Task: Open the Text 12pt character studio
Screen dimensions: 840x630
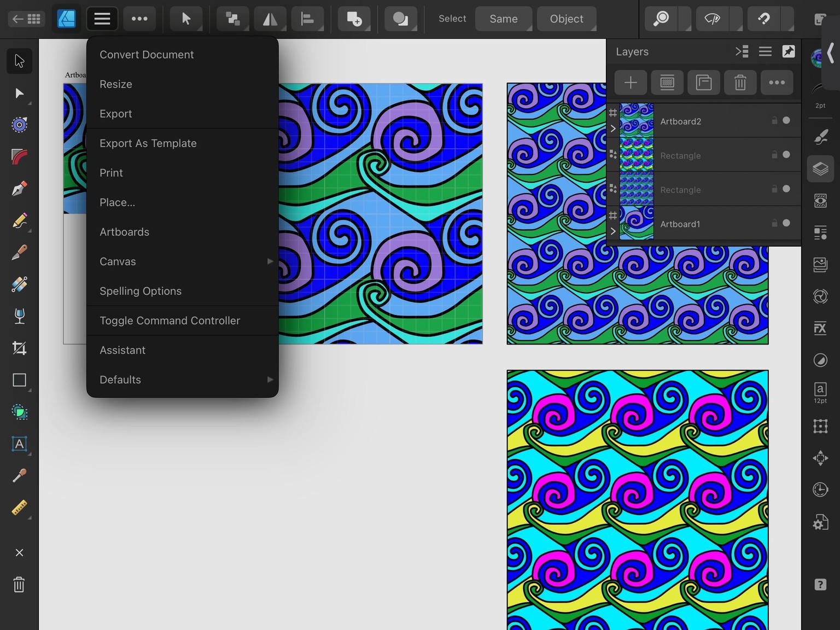Action: [x=820, y=393]
